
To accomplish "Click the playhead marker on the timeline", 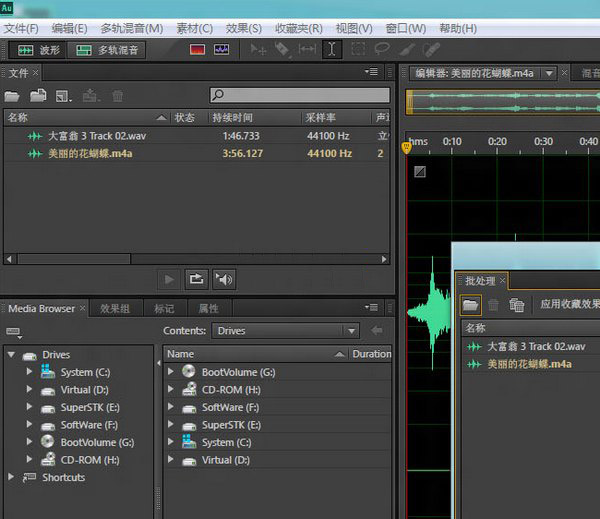I will pos(406,147).
